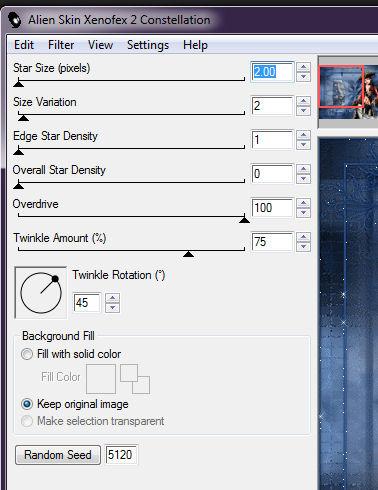Open the Filter menu
The image size is (378, 490).
pos(61,45)
